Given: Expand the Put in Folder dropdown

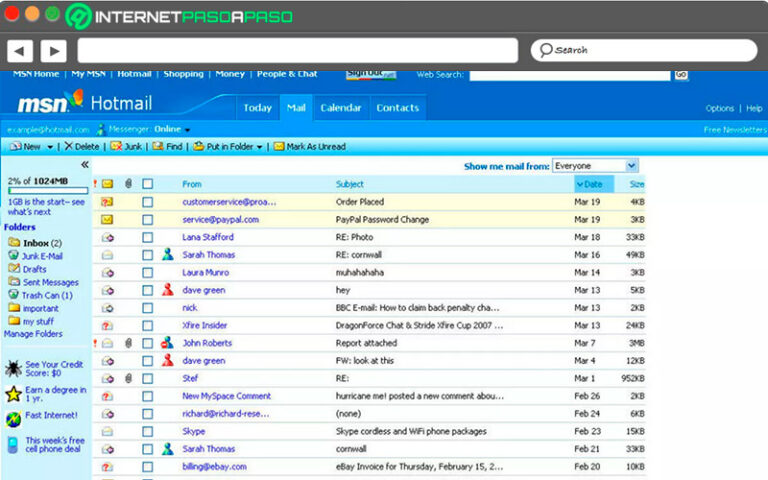Looking at the screenshot, I should click(260, 147).
